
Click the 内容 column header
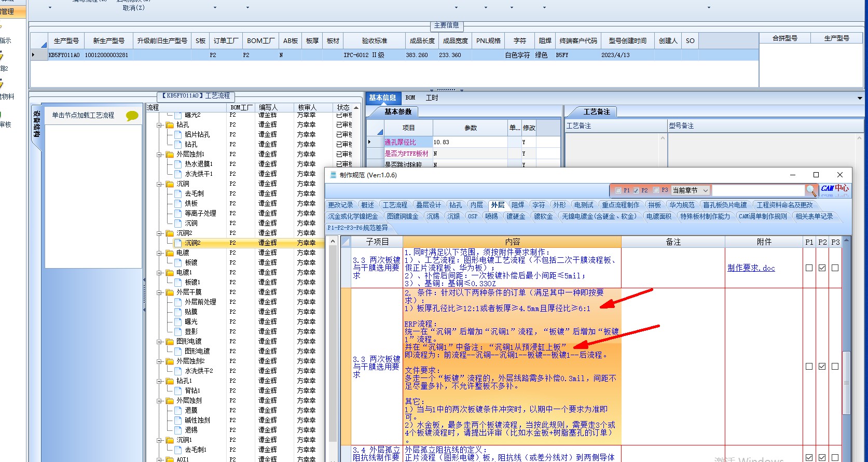[512, 242]
